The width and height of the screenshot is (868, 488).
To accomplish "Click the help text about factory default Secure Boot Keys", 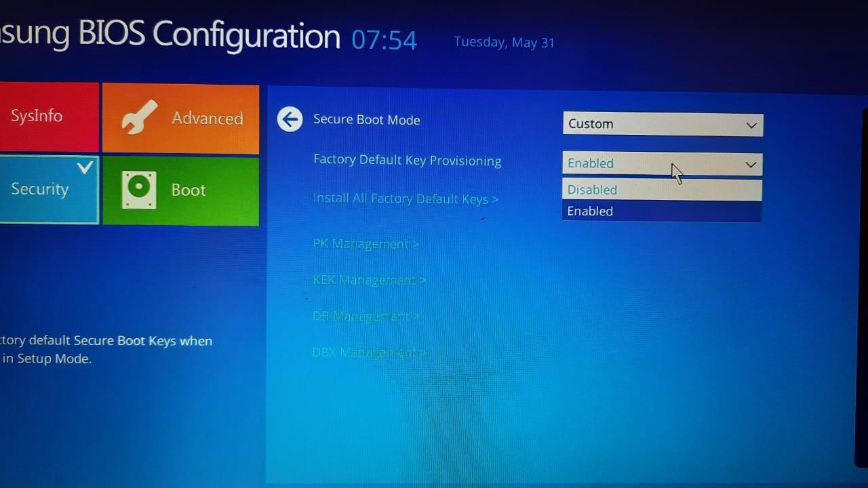I will 106,350.
